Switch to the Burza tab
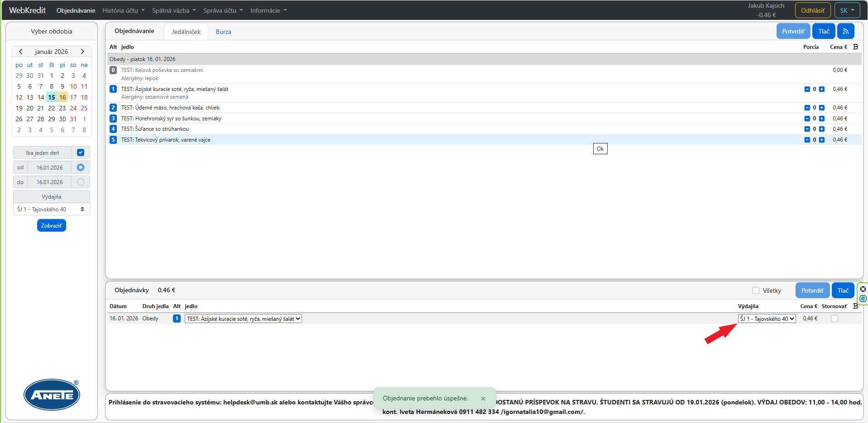This screenshot has height=423, width=868. tap(223, 32)
